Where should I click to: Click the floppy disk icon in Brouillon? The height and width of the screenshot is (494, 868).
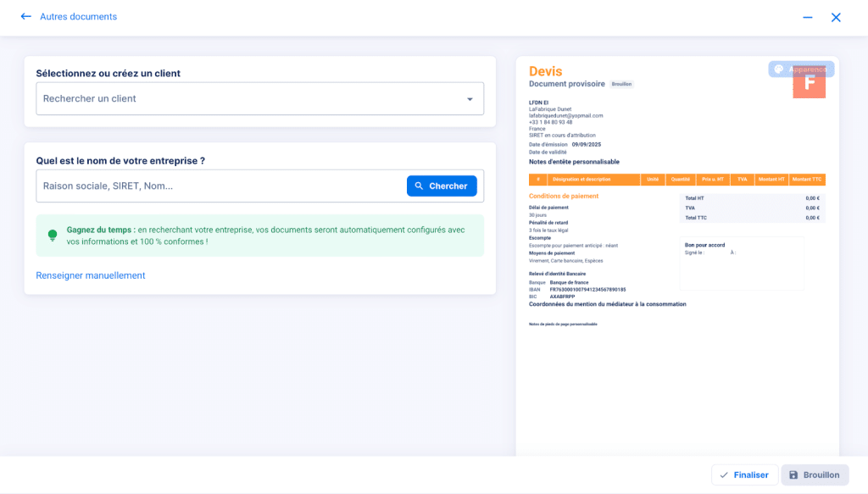coord(793,475)
